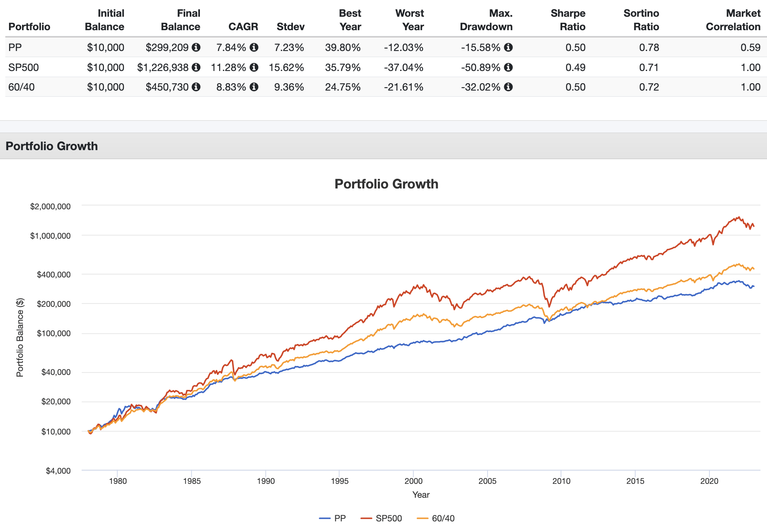Select the SP500 portfolio name in the table
The height and width of the screenshot is (532, 767).
coord(24,67)
